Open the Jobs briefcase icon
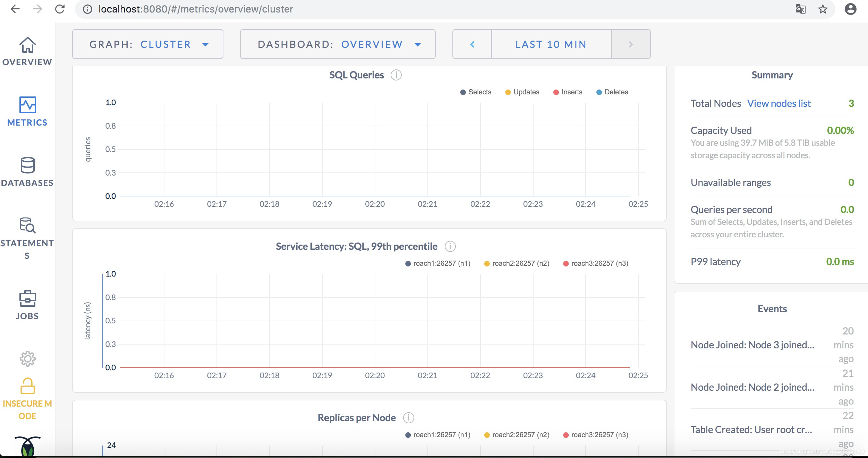 tap(27, 298)
